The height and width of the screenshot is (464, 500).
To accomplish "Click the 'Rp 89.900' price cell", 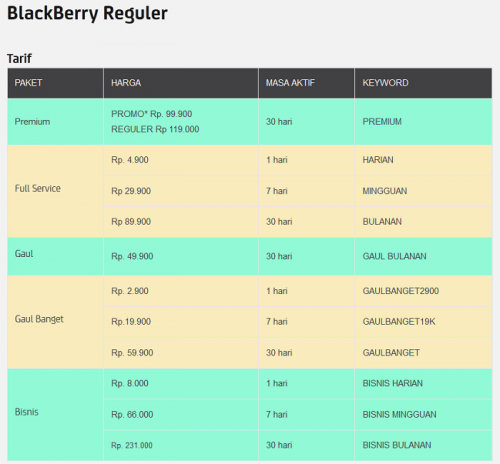I will 181,222.
